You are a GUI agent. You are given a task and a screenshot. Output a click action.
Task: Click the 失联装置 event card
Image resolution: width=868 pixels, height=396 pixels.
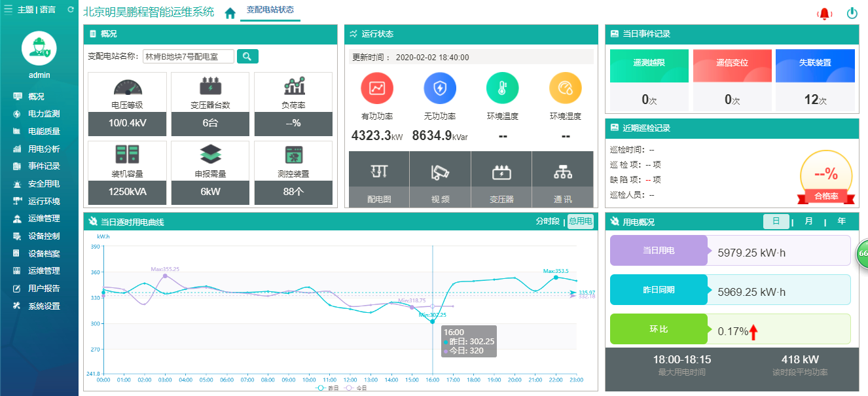coord(815,80)
